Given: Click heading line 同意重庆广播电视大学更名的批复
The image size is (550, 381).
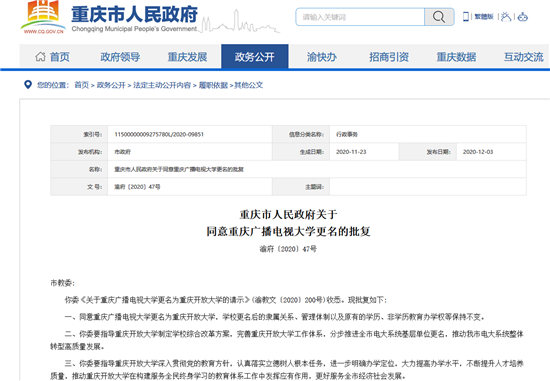Looking at the screenshot, I should click(x=288, y=232).
